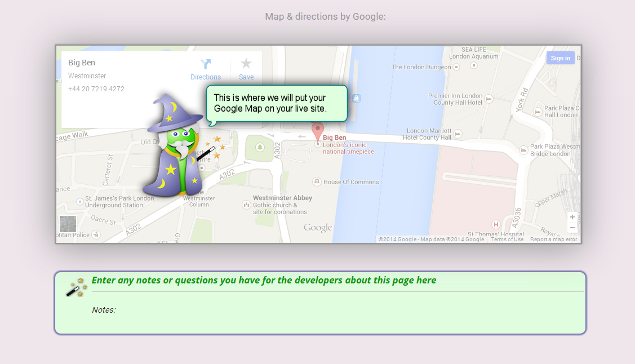
Task: Click the St Thomas' Hospital icon
Action: click(x=495, y=224)
